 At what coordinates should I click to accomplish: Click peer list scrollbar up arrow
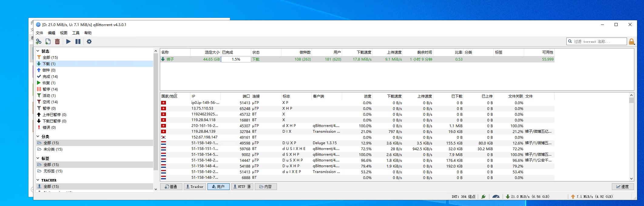coord(631,95)
